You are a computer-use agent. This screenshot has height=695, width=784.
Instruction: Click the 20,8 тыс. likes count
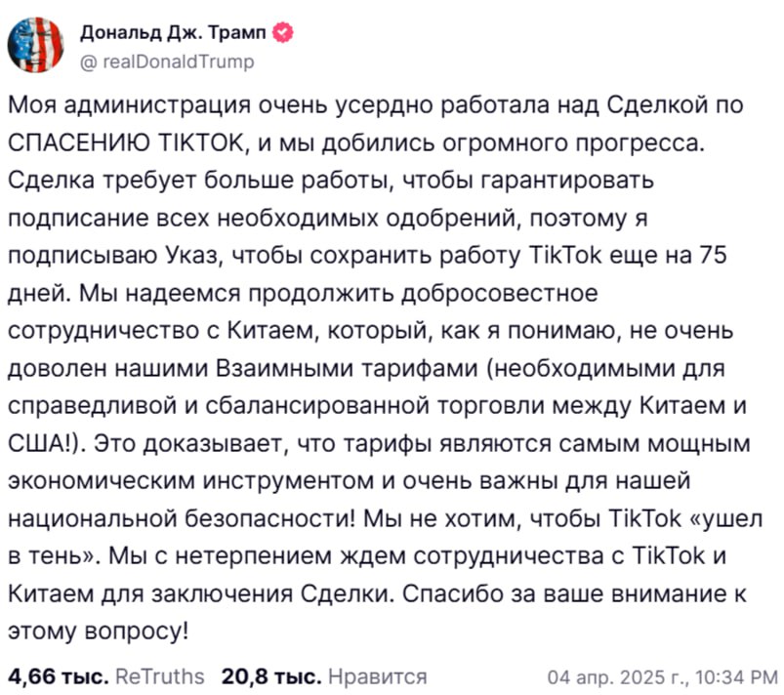click(270, 676)
